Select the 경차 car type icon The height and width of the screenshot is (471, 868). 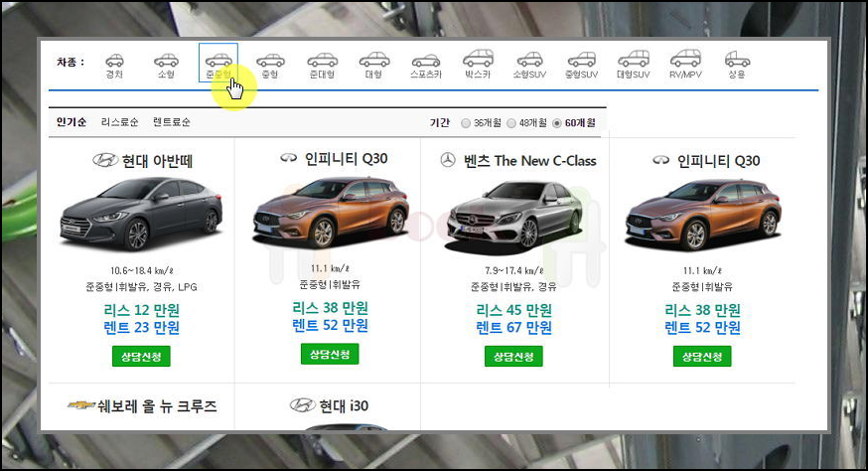[114, 61]
